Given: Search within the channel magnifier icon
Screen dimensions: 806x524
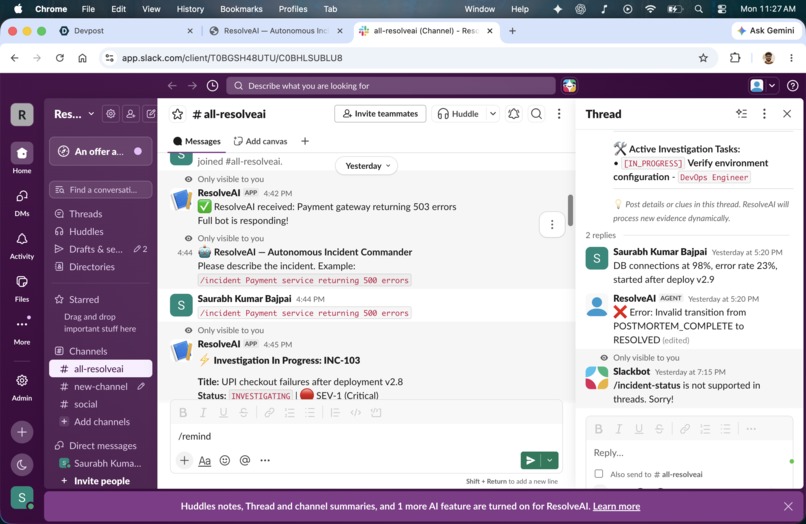Looking at the screenshot, I should click(x=536, y=114).
